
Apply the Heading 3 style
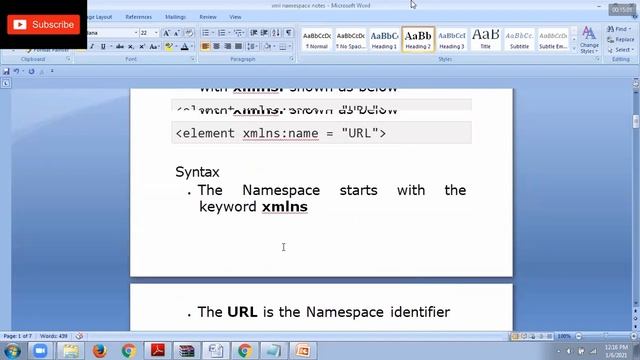452,40
